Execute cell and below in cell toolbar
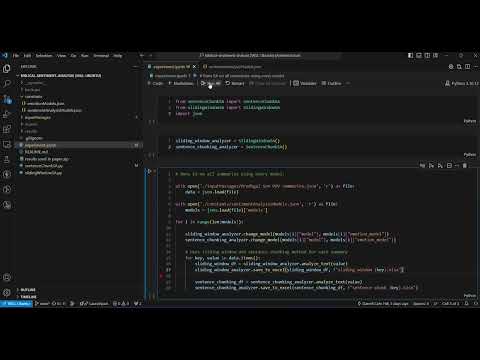Viewport: 480px width, 360px height. click(x=440, y=166)
